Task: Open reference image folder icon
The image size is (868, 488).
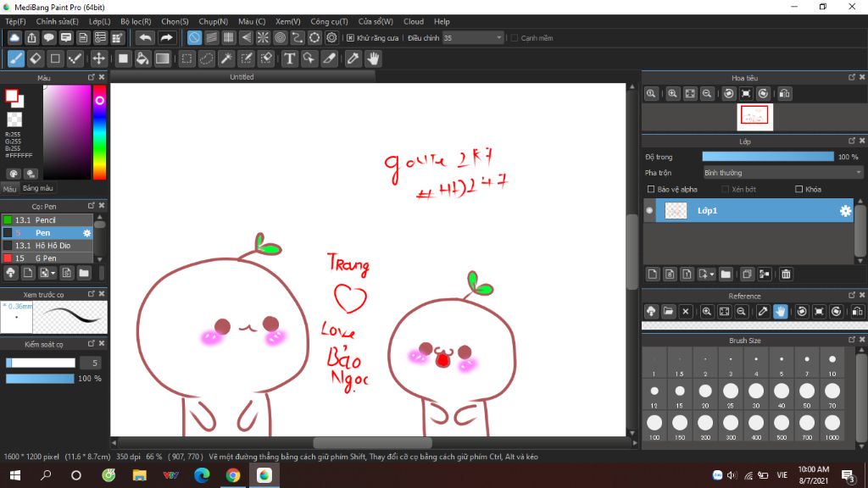Action: point(668,312)
